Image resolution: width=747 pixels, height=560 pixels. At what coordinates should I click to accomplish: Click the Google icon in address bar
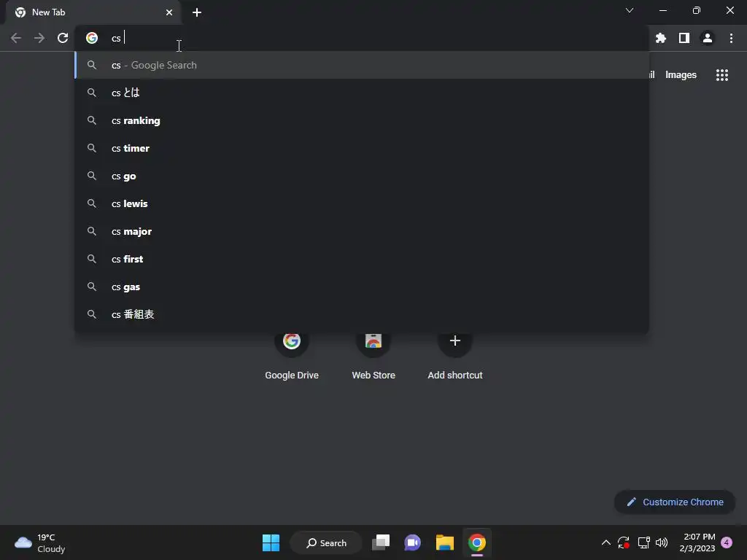92,38
